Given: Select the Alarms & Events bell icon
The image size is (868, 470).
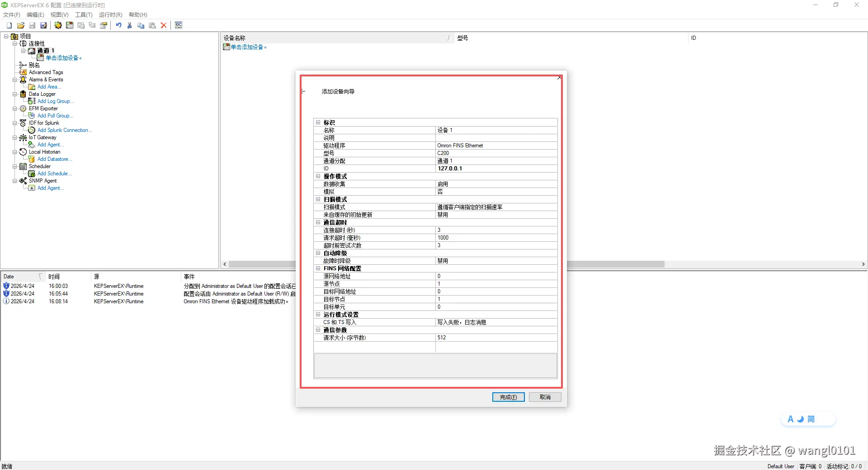Looking at the screenshot, I should point(23,80).
